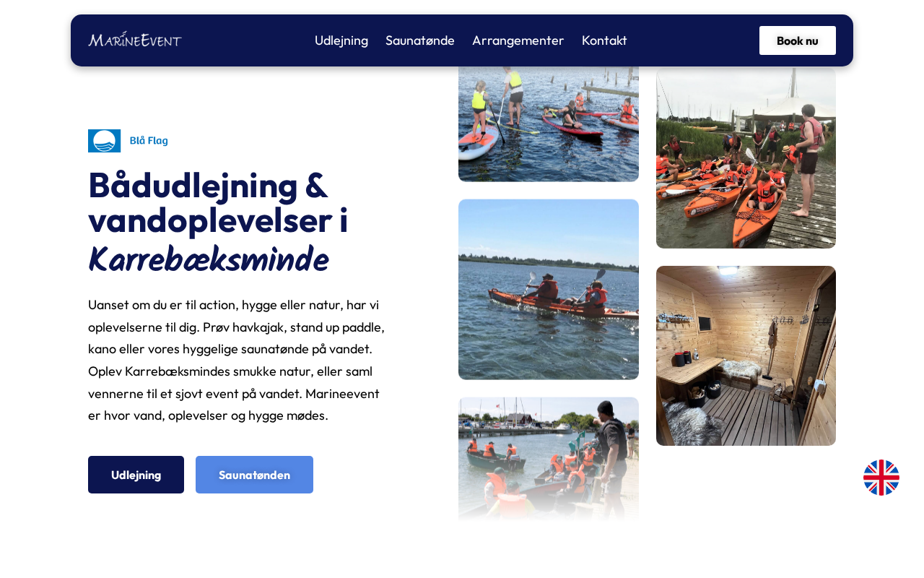924x578 pixels.
Task: Click the Blå Flag wave emblem
Action: [104, 141]
